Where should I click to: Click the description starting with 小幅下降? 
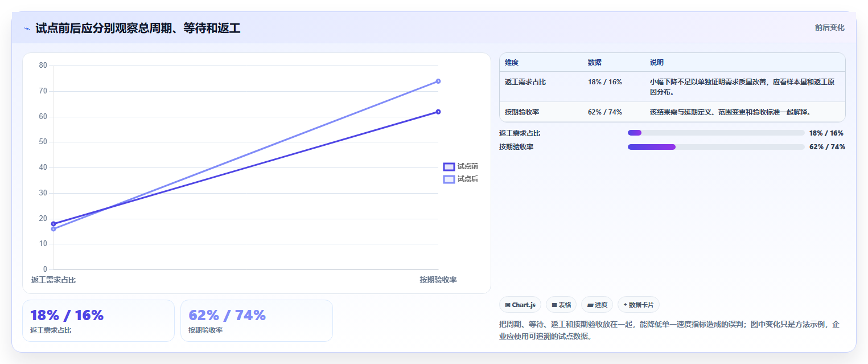point(742,87)
